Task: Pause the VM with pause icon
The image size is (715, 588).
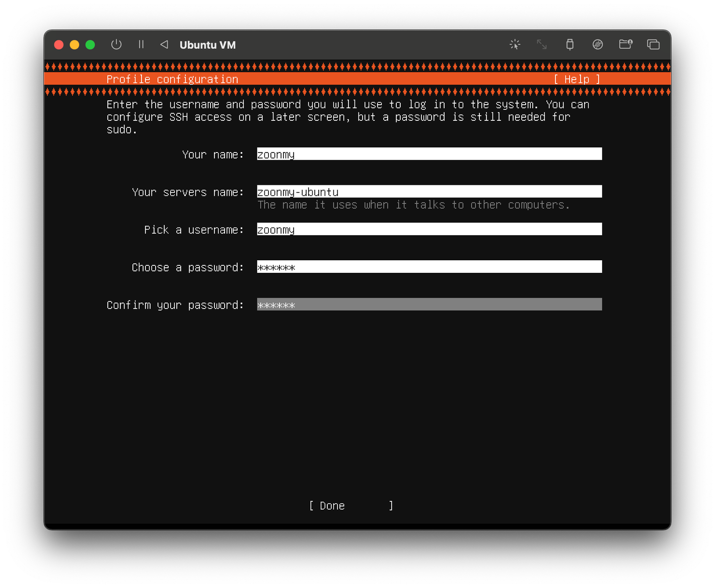Action: [x=141, y=44]
